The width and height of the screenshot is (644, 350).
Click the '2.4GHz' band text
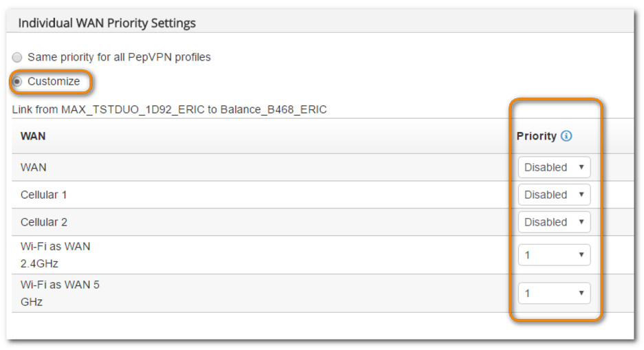pos(39,263)
